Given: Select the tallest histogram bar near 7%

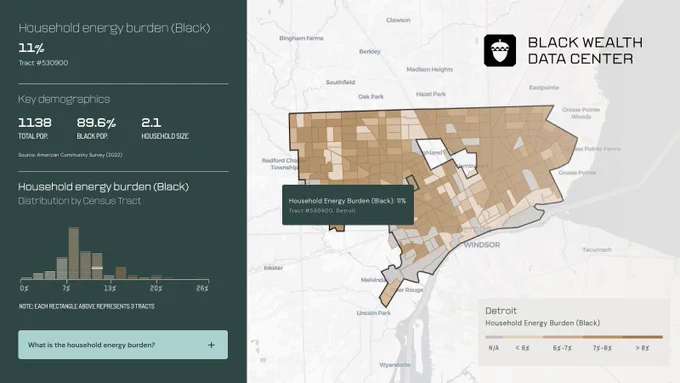Looking at the screenshot, I should 74,253.
